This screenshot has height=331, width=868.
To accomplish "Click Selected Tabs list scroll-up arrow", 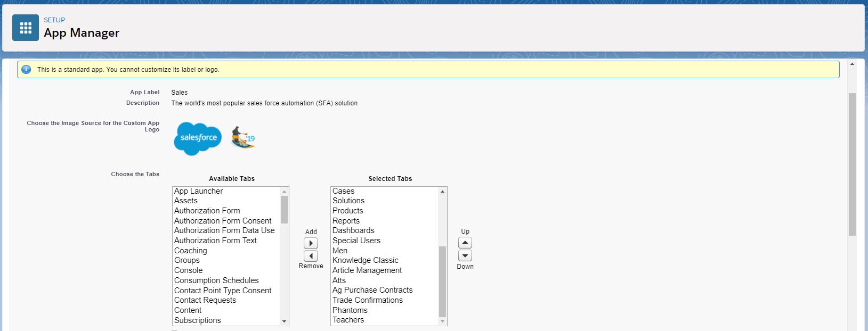I will tap(442, 192).
